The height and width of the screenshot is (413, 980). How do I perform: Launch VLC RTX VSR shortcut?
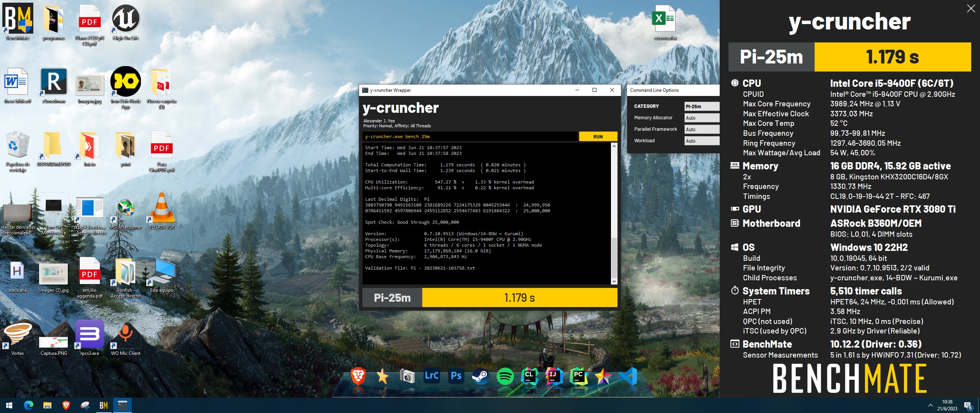click(x=162, y=211)
